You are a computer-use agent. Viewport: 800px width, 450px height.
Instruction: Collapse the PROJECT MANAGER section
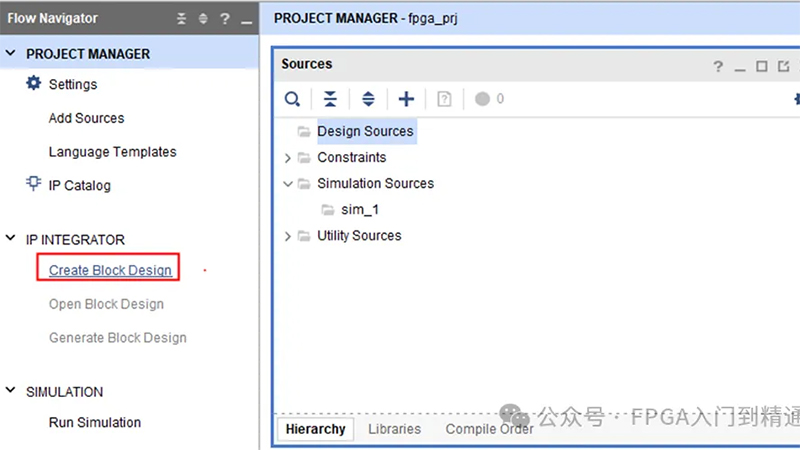tap(10, 53)
